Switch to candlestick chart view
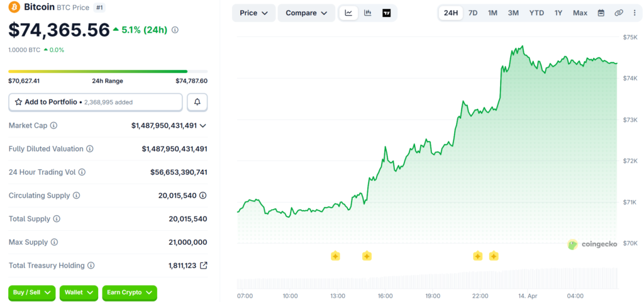The width and height of the screenshot is (644, 302). [368, 13]
